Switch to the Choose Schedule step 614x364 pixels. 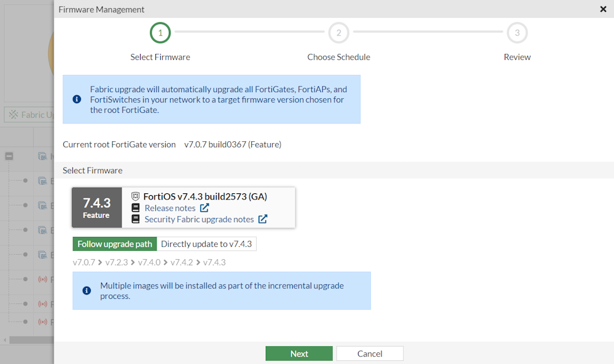[338, 33]
